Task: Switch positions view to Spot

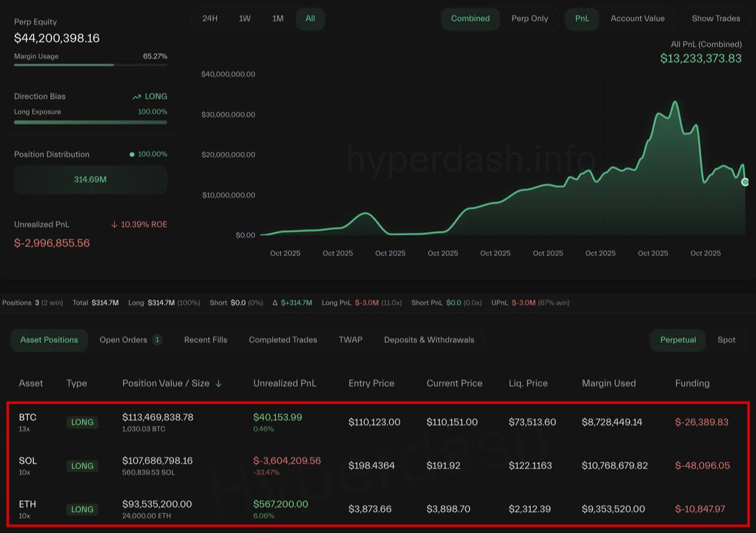Action: [726, 340]
